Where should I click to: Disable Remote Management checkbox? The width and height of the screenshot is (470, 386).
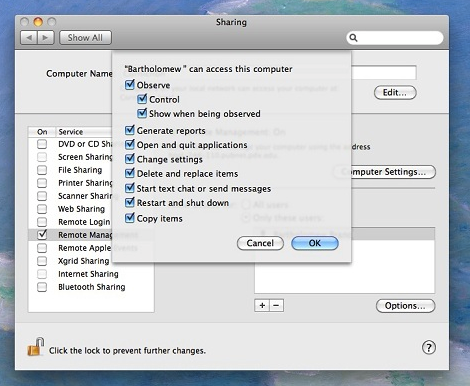[x=42, y=235]
